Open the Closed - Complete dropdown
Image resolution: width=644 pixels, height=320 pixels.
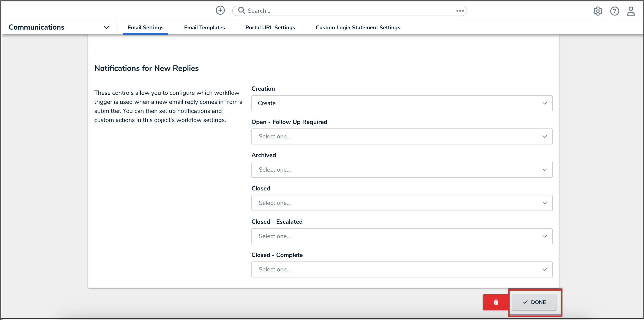(401, 269)
